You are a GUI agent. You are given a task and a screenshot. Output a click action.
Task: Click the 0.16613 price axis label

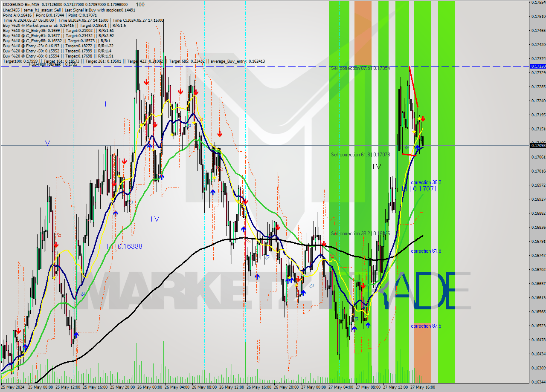coord(538,297)
